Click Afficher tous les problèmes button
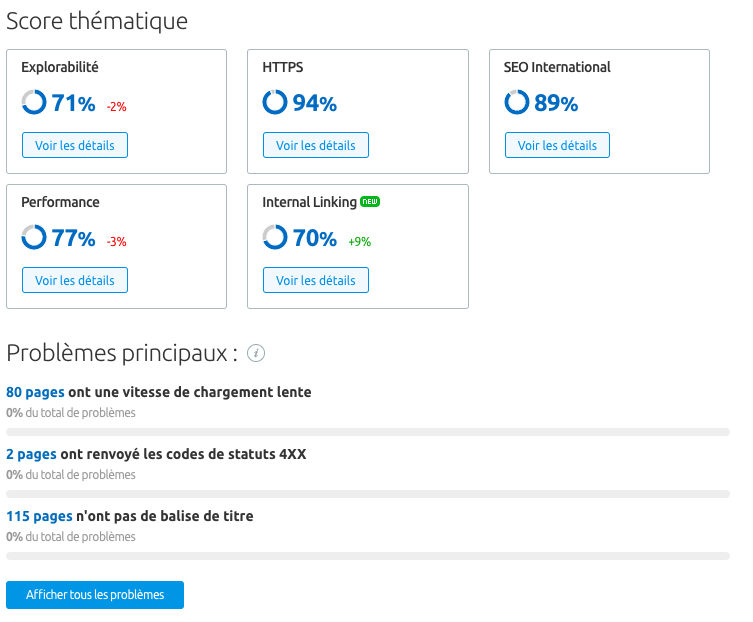 pyautogui.click(x=95, y=595)
